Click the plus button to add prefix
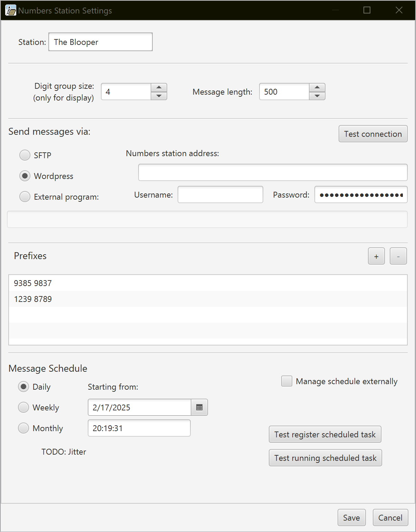This screenshot has width=416, height=532. tap(376, 256)
